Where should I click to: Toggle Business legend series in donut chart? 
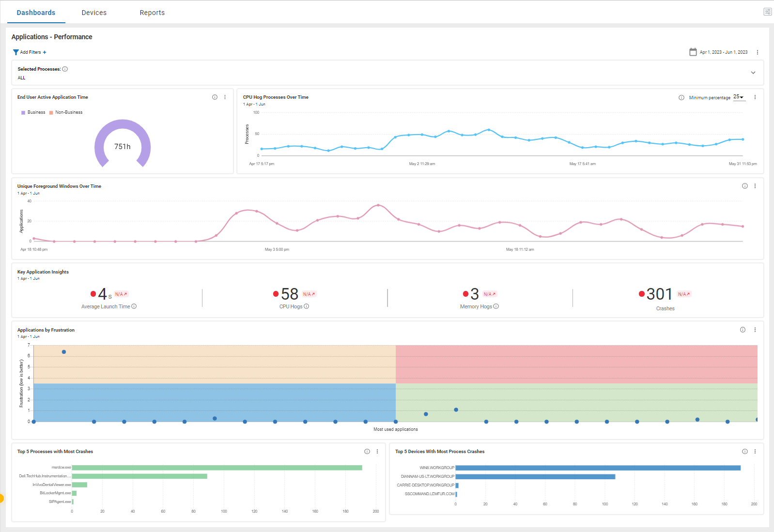33,112
